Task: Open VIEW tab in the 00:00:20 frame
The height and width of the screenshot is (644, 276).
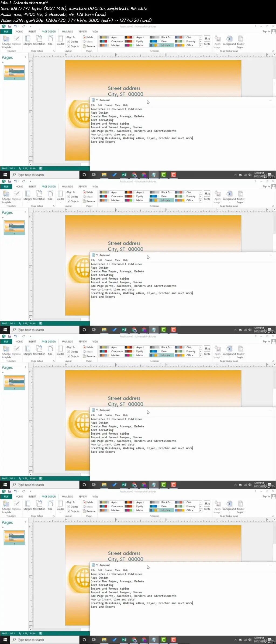Action: [95, 32]
